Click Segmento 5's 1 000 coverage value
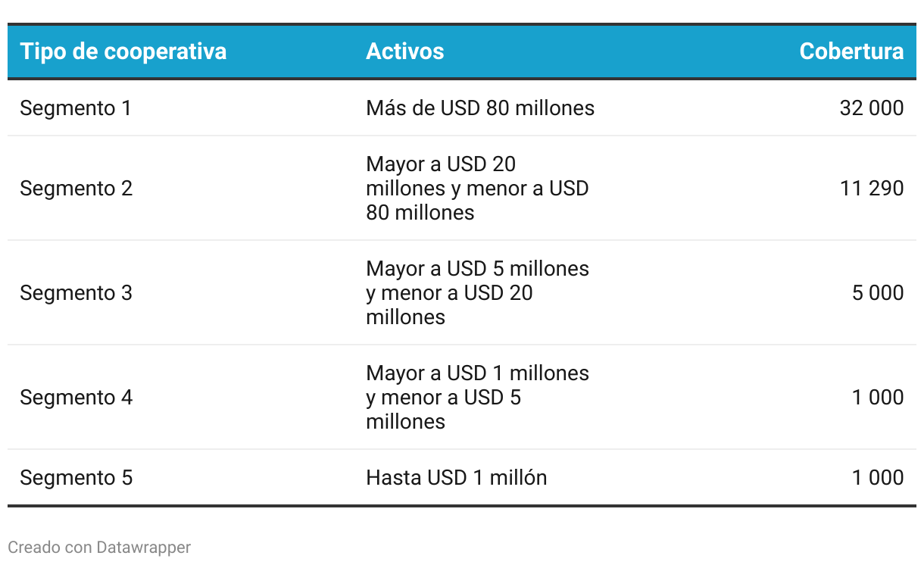 878,478
